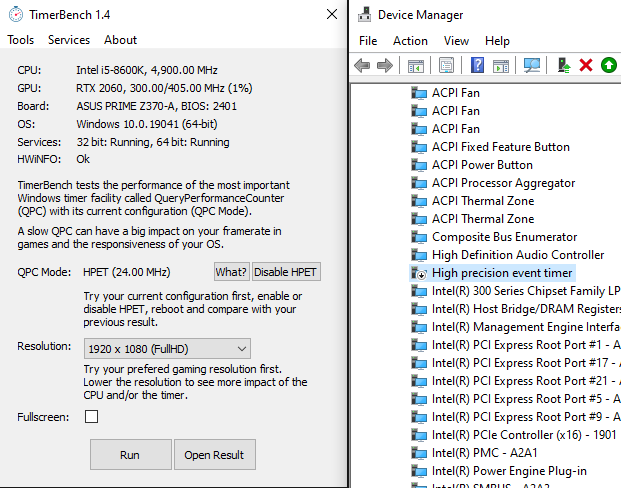Click the Open Result button
This screenshot has width=621, height=488.
coord(215,455)
